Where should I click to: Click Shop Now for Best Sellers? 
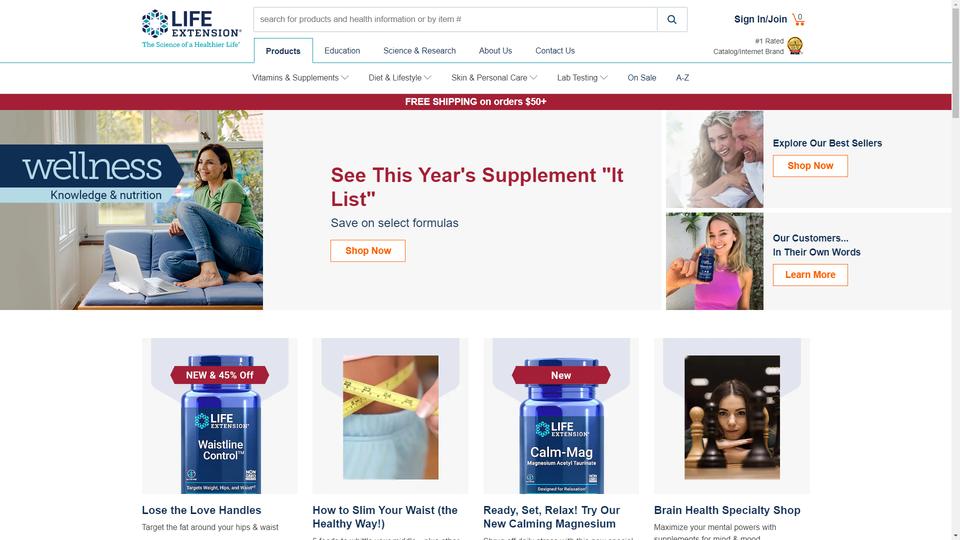tap(810, 166)
